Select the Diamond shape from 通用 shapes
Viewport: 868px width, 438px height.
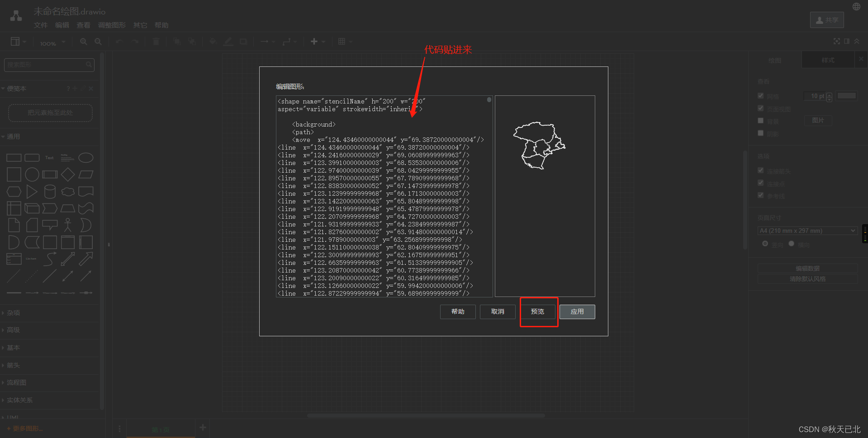point(68,174)
